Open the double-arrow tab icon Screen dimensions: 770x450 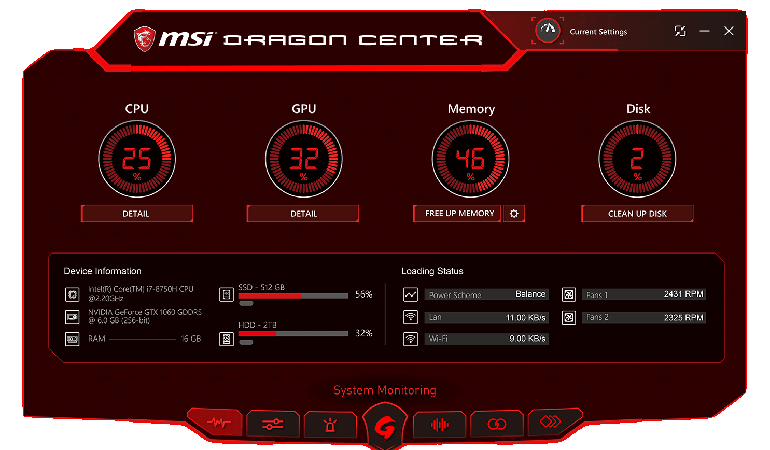[x=552, y=422]
